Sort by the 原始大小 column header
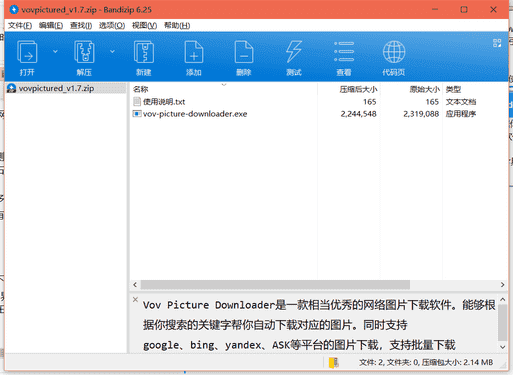 coord(424,89)
